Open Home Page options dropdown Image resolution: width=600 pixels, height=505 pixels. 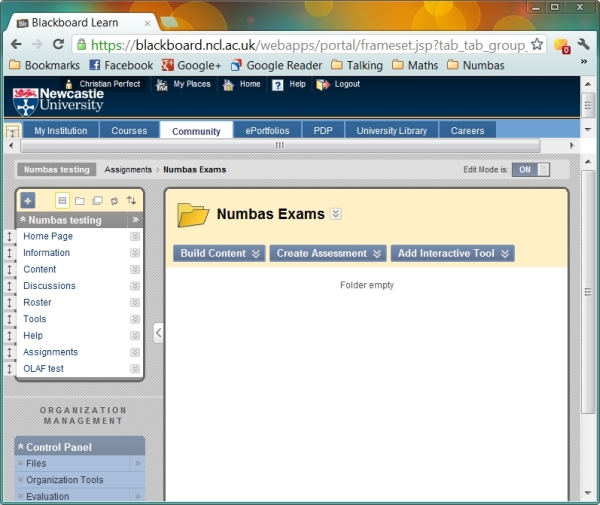[135, 236]
